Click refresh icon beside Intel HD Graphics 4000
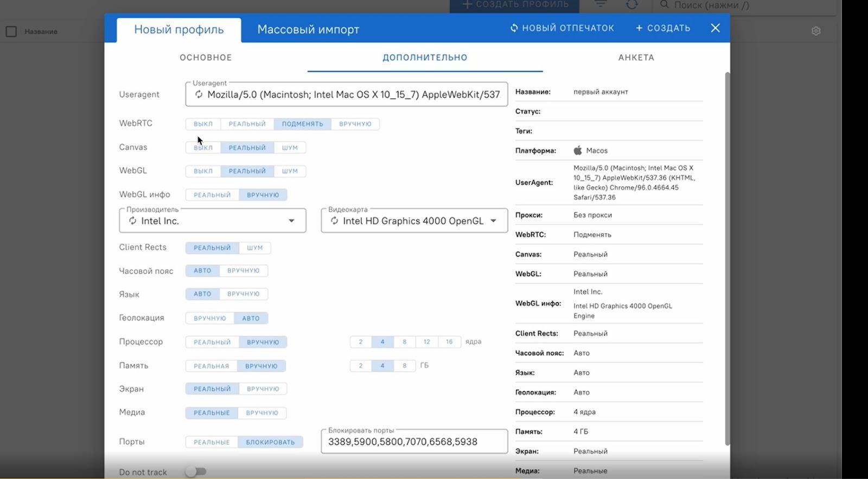The image size is (868, 479). pyautogui.click(x=334, y=221)
